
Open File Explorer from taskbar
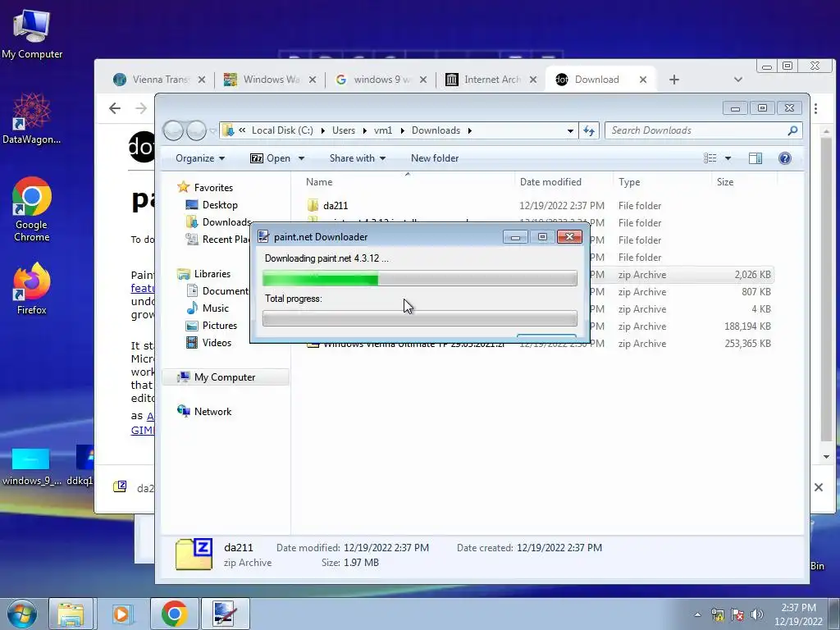tap(71, 614)
